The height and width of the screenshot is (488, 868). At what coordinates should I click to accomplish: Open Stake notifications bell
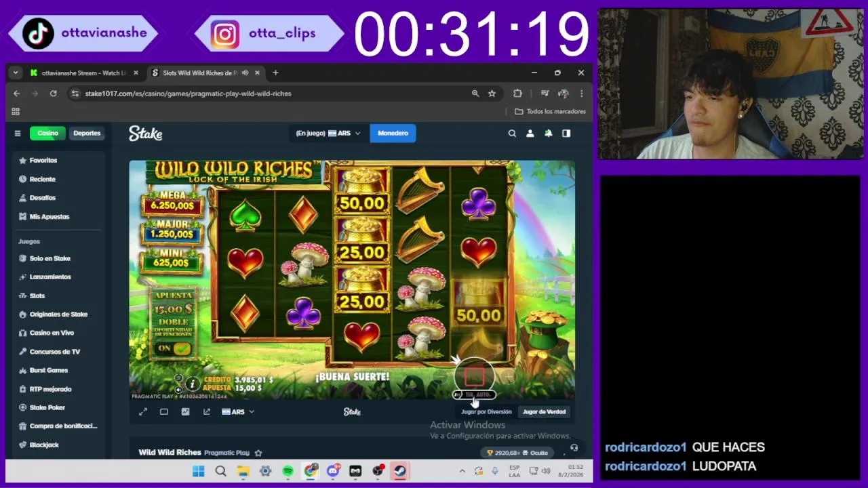(x=548, y=134)
